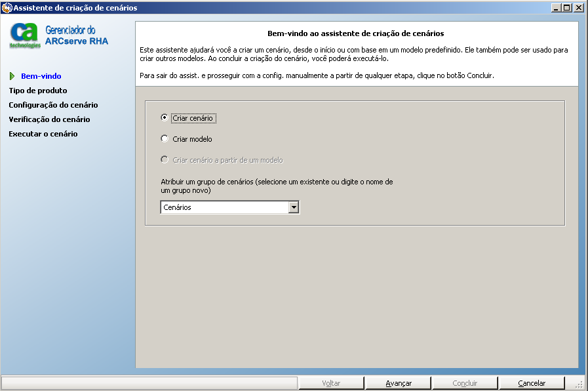Close the assistant window
Viewport: 588px width, 391px height.
click(x=579, y=7)
